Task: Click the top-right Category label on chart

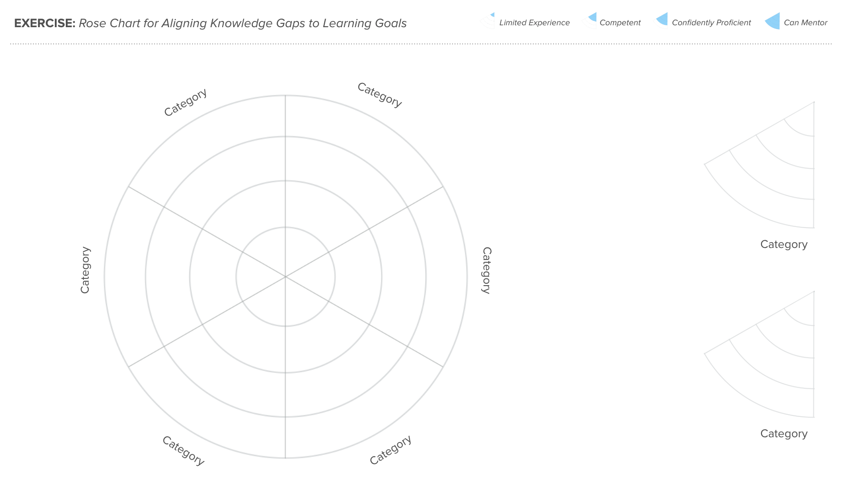Action: [x=380, y=95]
